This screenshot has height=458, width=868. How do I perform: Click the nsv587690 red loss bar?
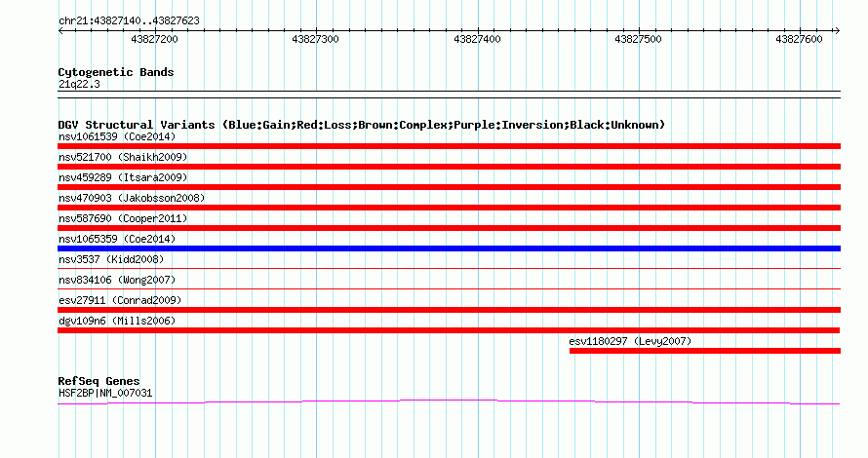click(449, 228)
